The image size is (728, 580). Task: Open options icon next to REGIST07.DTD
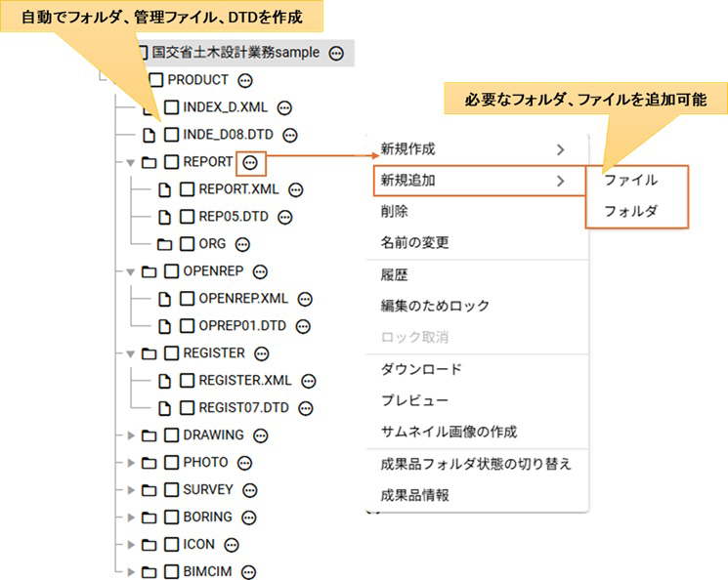pyautogui.click(x=308, y=408)
